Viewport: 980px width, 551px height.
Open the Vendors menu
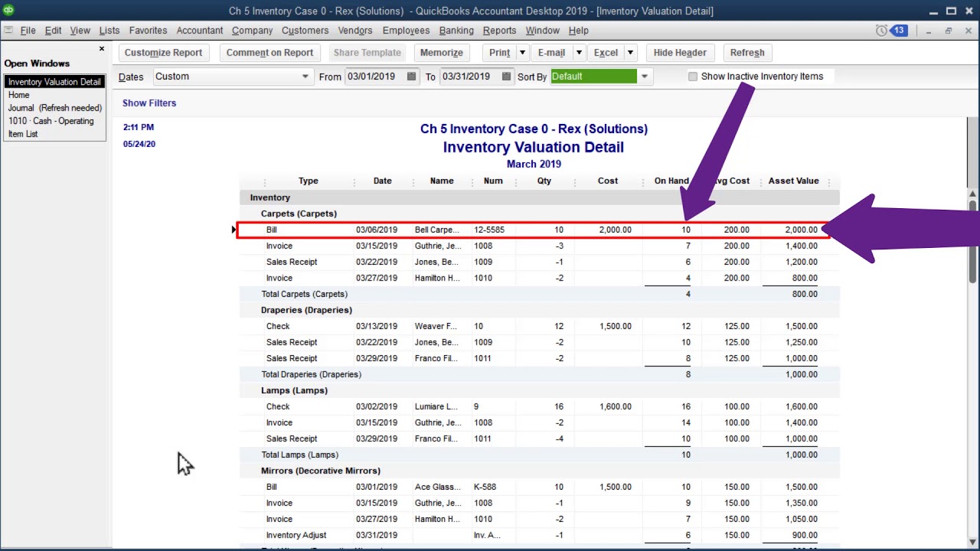pos(355,31)
